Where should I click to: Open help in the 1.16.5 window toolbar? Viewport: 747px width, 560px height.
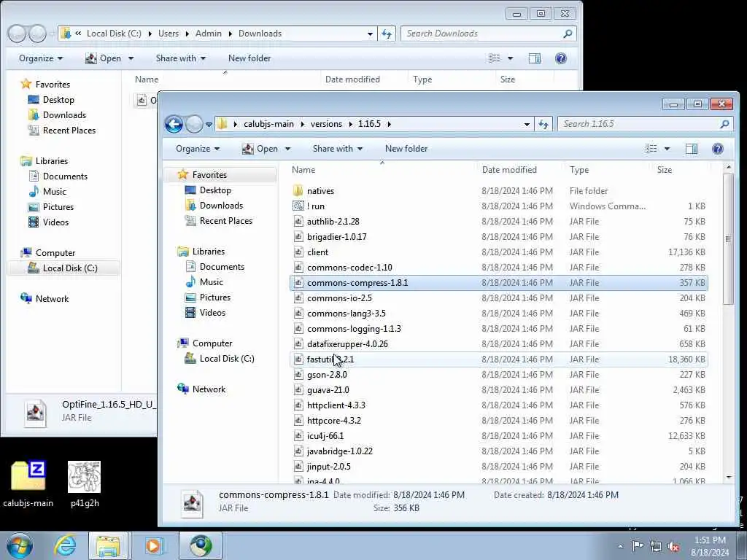coord(718,149)
